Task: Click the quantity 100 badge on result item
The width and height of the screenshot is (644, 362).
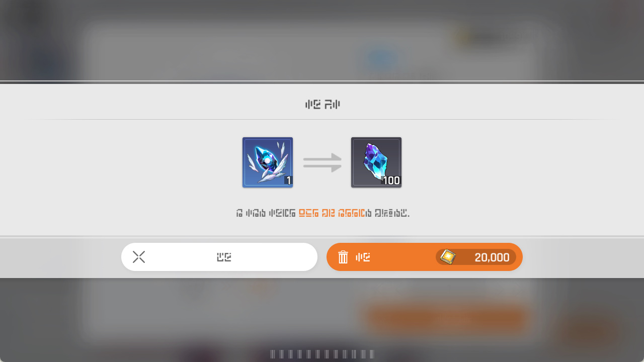Action: click(x=391, y=180)
